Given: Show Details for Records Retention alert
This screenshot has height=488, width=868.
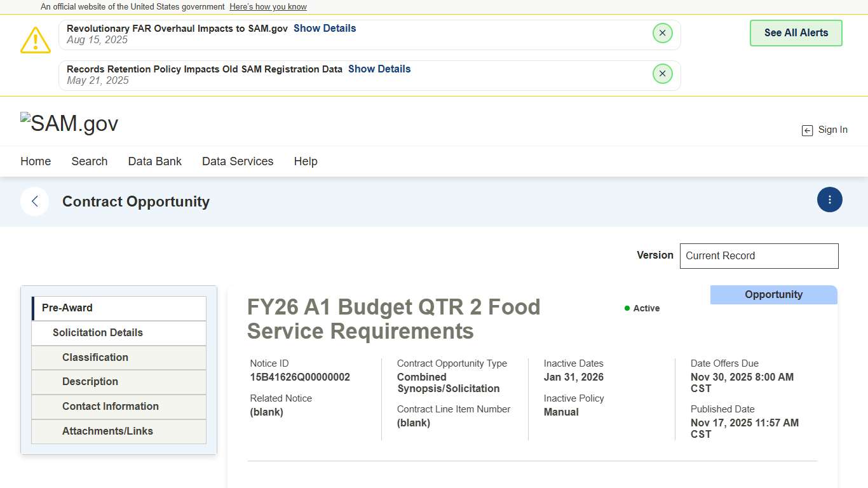Looking at the screenshot, I should (x=379, y=69).
